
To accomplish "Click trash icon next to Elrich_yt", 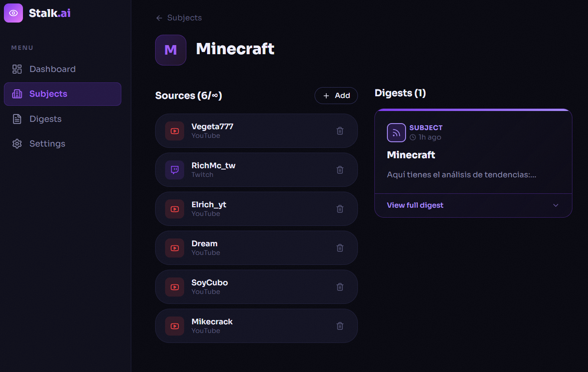I will pos(340,209).
